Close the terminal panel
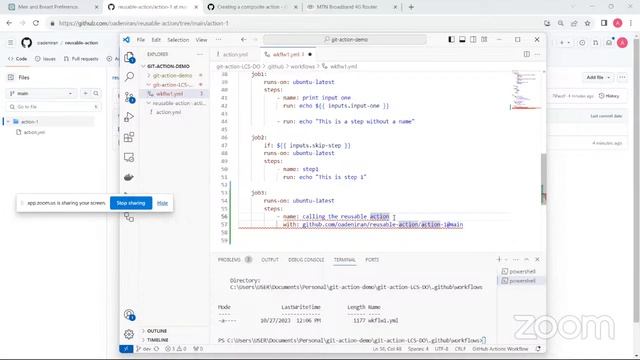640x360 pixels. click(538, 260)
